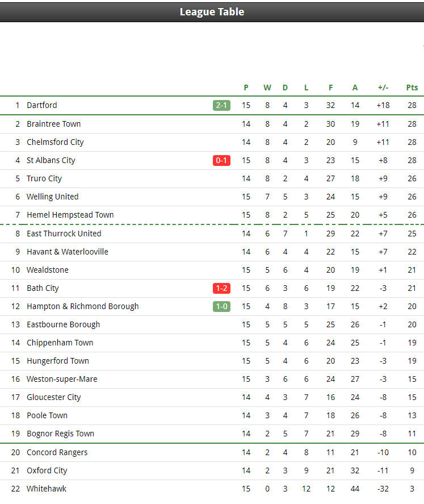Click the +/- goal difference column header

tap(383, 88)
